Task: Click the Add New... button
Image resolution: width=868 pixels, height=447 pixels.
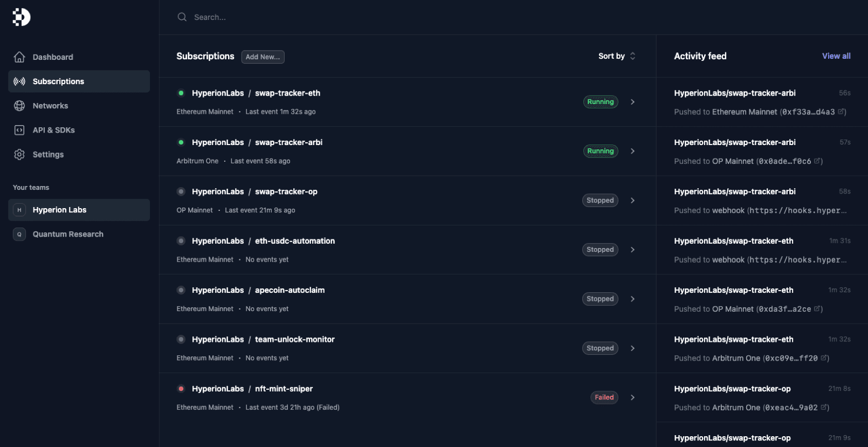Action: (x=263, y=57)
